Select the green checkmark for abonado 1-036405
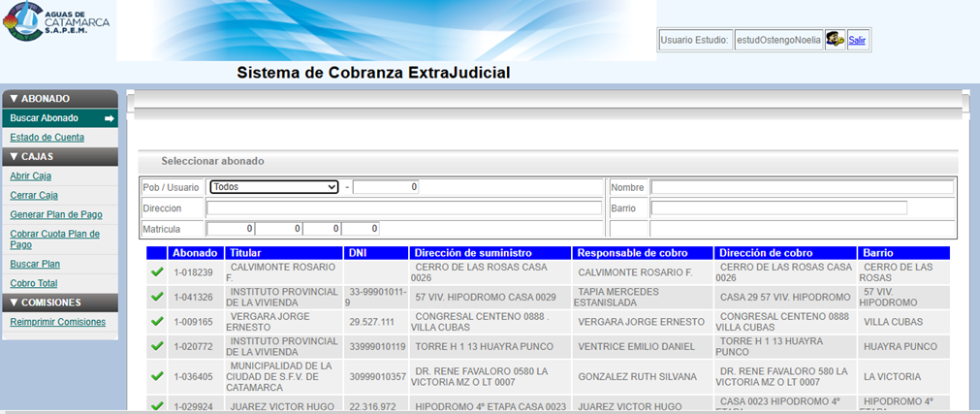The width and height of the screenshot is (980, 414). tap(157, 376)
